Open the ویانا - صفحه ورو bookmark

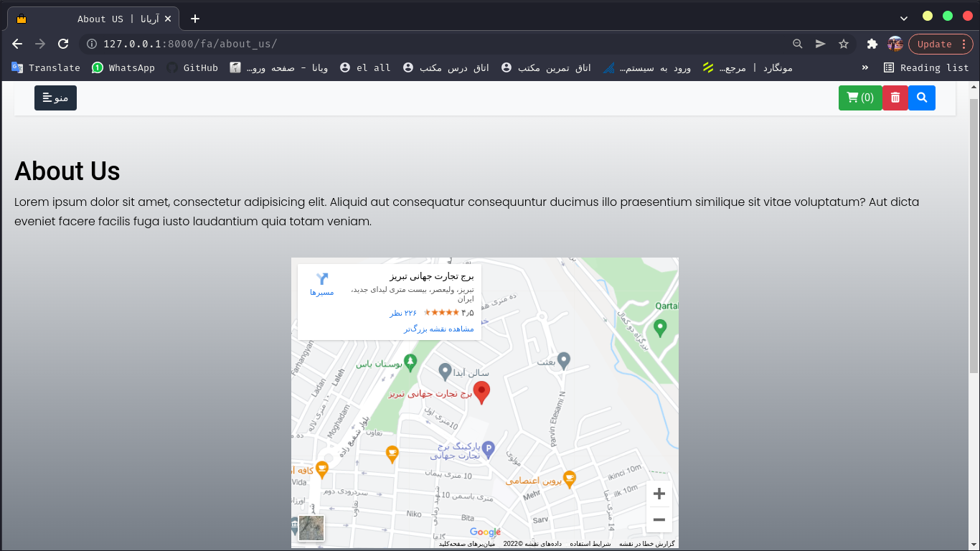coord(279,67)
